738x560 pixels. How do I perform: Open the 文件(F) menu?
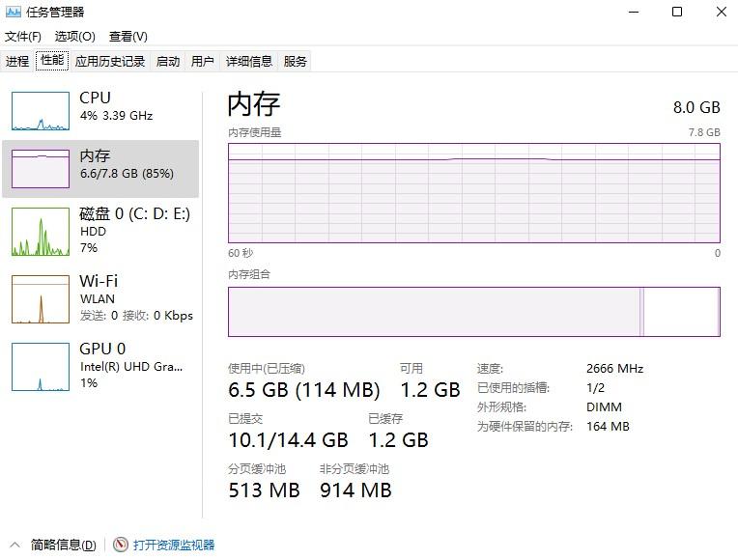tap(22, 37)
